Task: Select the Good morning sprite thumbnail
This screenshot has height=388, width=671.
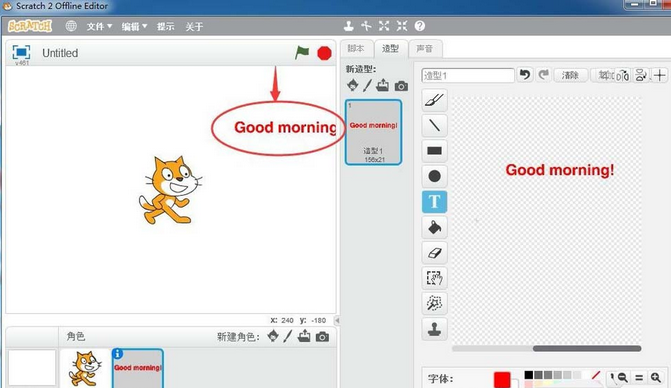Action: point(138,368)
